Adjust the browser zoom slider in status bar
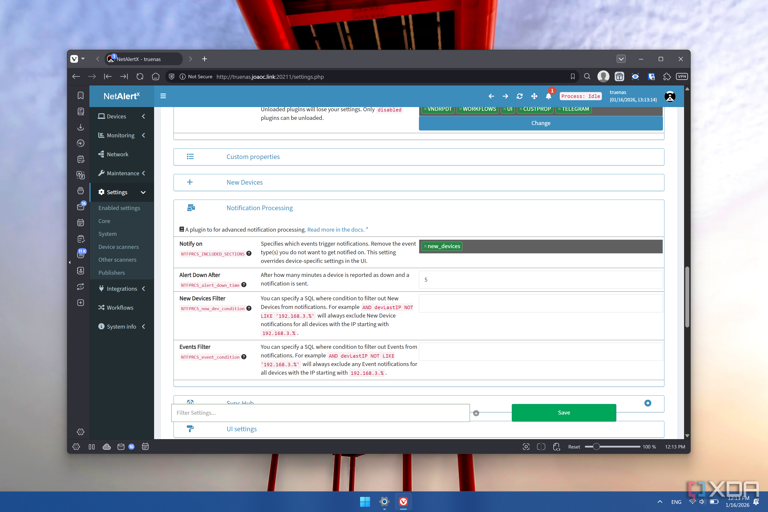Screen dimensions: 768x512 (x=597, y=447)
